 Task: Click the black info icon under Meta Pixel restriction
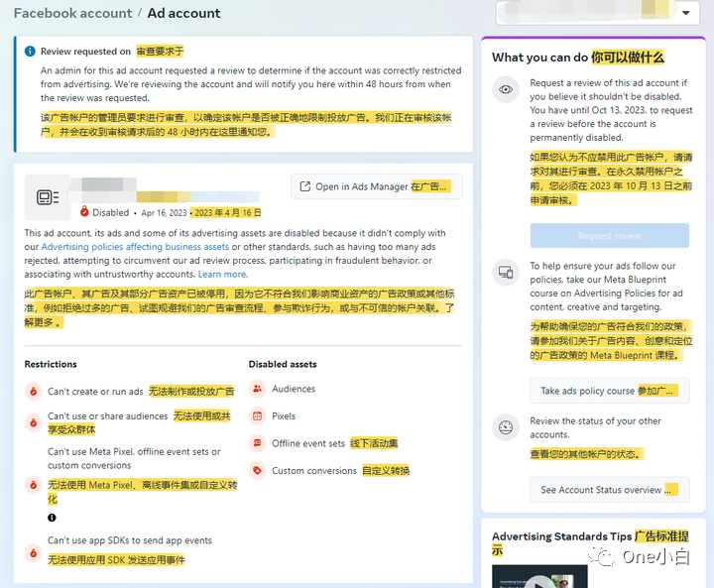click(x=52, y=518)
